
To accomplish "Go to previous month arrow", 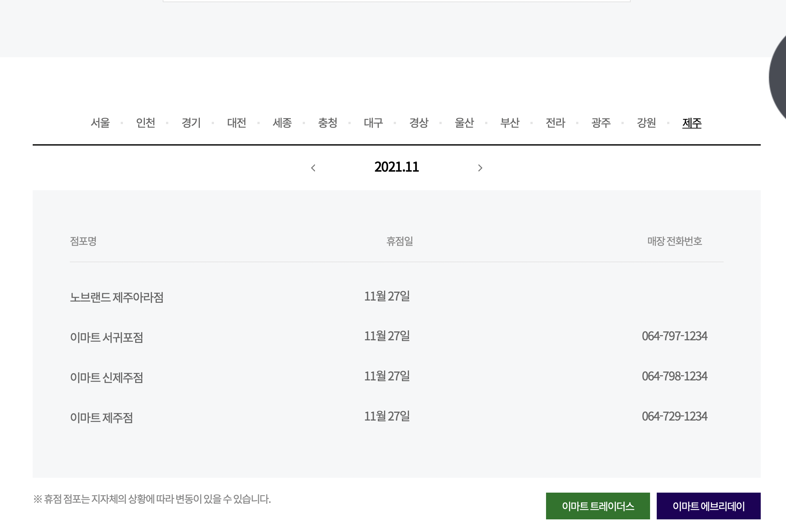I will coord(313,168).
